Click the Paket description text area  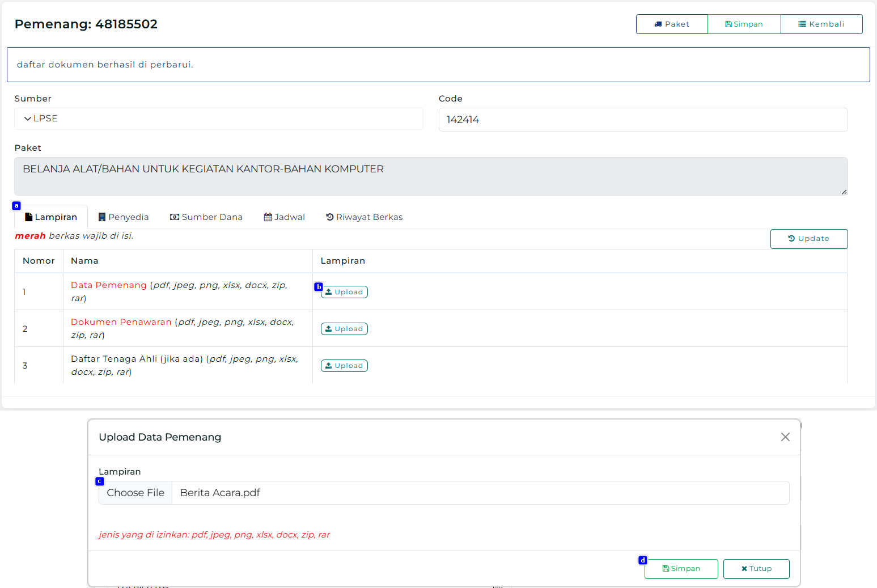point(430,176)
